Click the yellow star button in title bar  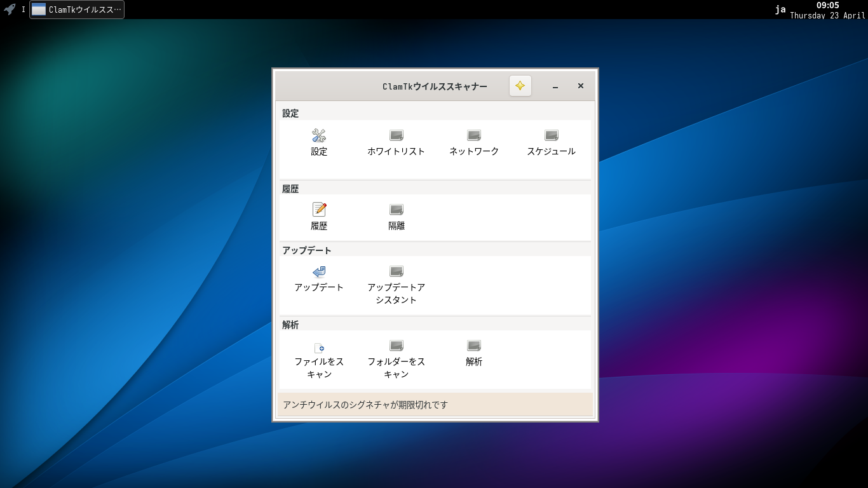520,86
